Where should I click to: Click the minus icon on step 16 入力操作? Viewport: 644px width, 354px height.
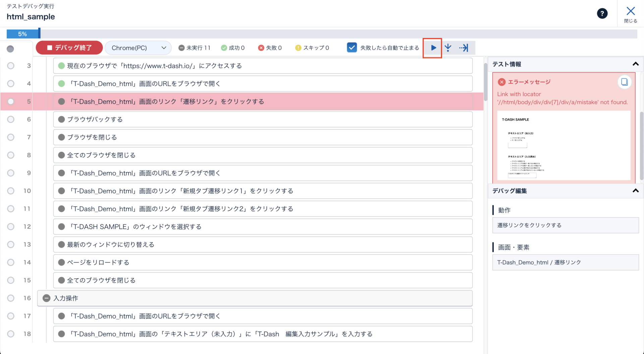[x=47, y=298]
